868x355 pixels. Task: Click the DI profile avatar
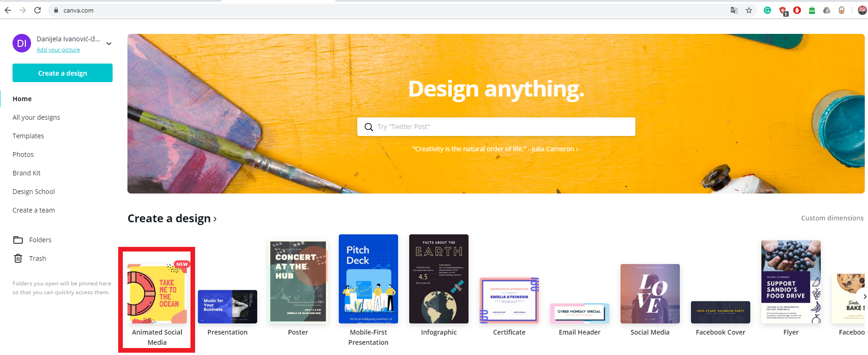[x=22, y=43]
